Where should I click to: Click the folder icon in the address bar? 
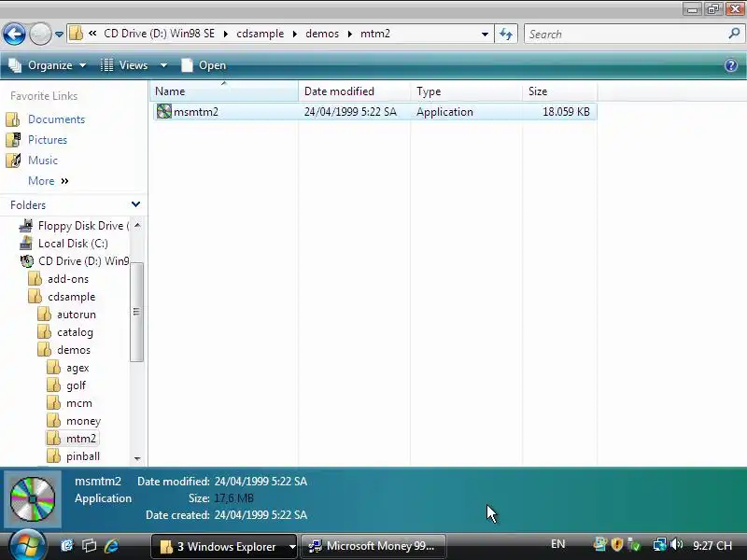[x=77, y=34]
